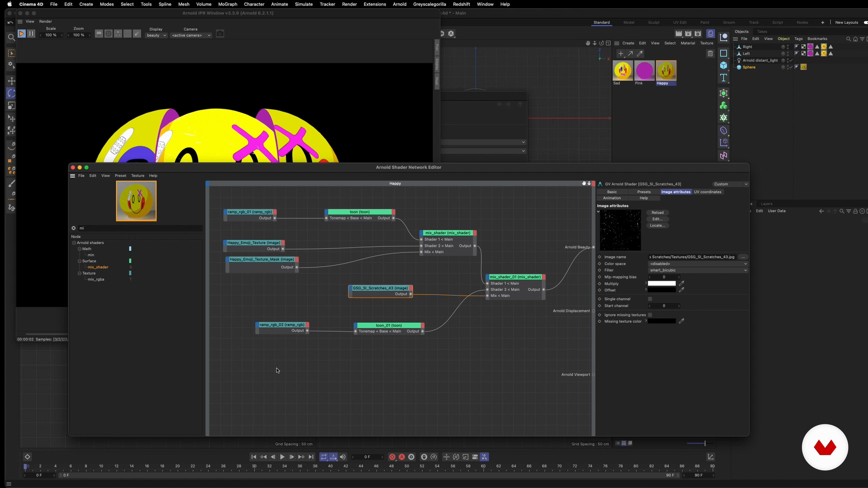Open the Filter smart_bicubic dropdown
Image resolution: width=868 pixels, height=488 pixels.
(698, 270)
